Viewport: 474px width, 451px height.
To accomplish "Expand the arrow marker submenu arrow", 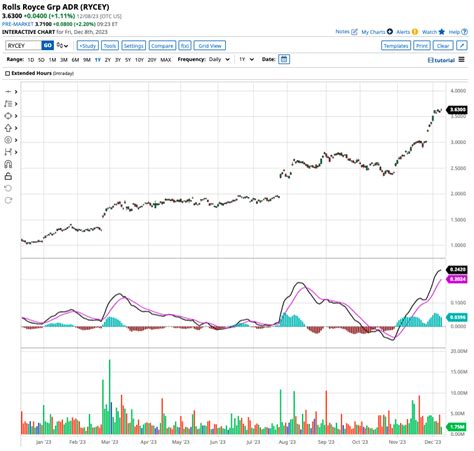I will pyautogui.click(x=16, y=128).
